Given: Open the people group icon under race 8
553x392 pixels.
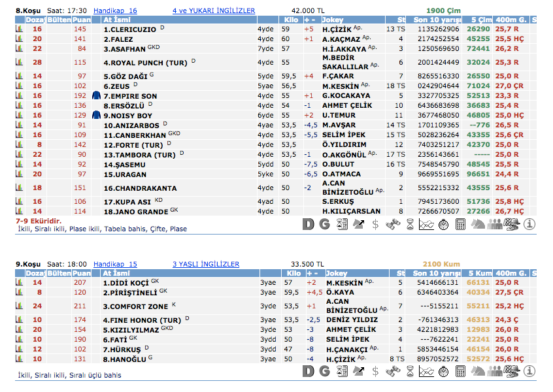Looking at the screenshot, I should (x=495, y=224).
